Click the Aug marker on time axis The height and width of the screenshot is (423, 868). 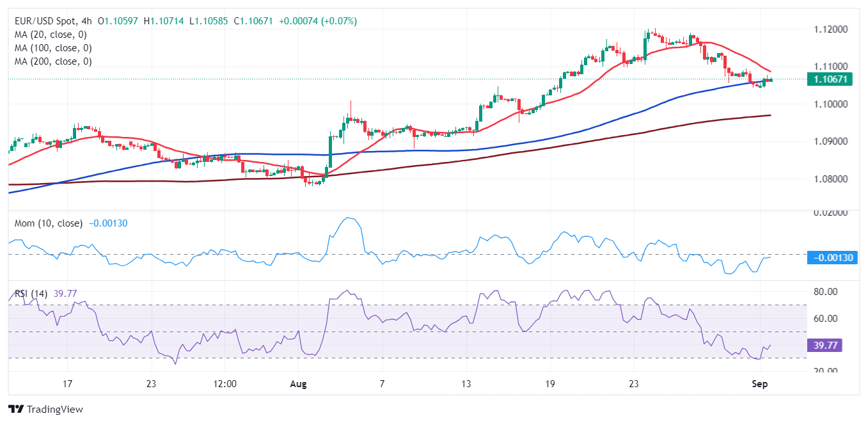coord(298,384)
